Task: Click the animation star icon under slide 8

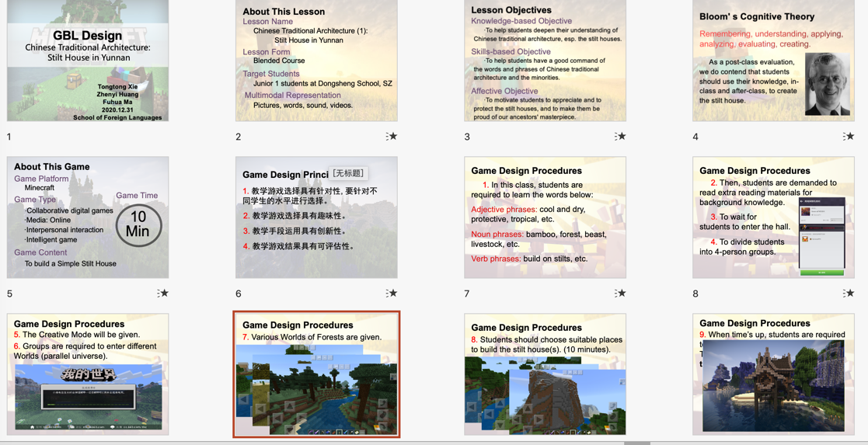Action: [849, 294]
